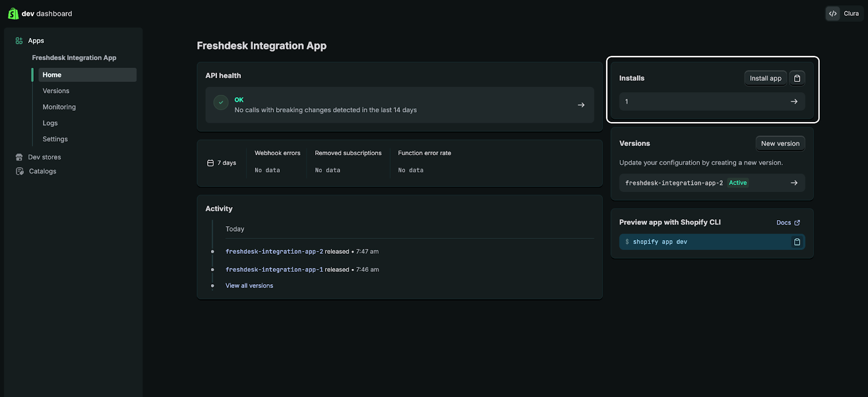
Task: Click the Active status badge
Action: coord(738,183)
